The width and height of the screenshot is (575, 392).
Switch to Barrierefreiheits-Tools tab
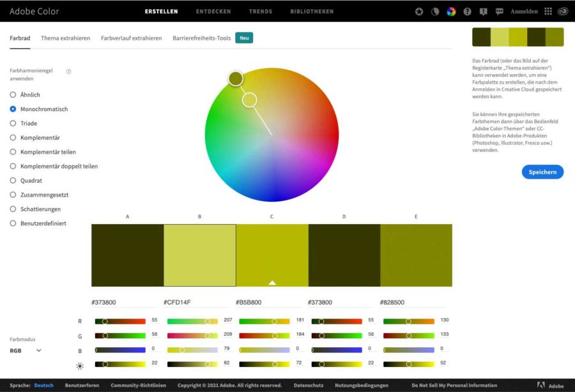202,38
